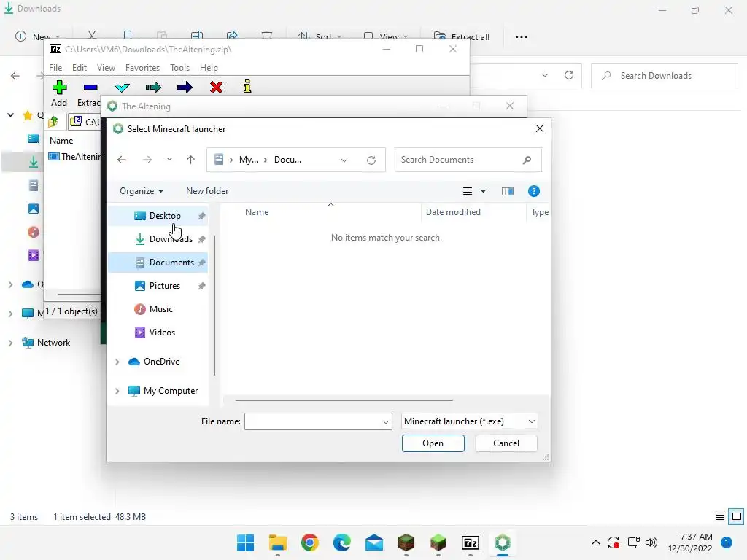
Task: Toggle the preview pane in file dialog
Action: [x=508, y=191]
